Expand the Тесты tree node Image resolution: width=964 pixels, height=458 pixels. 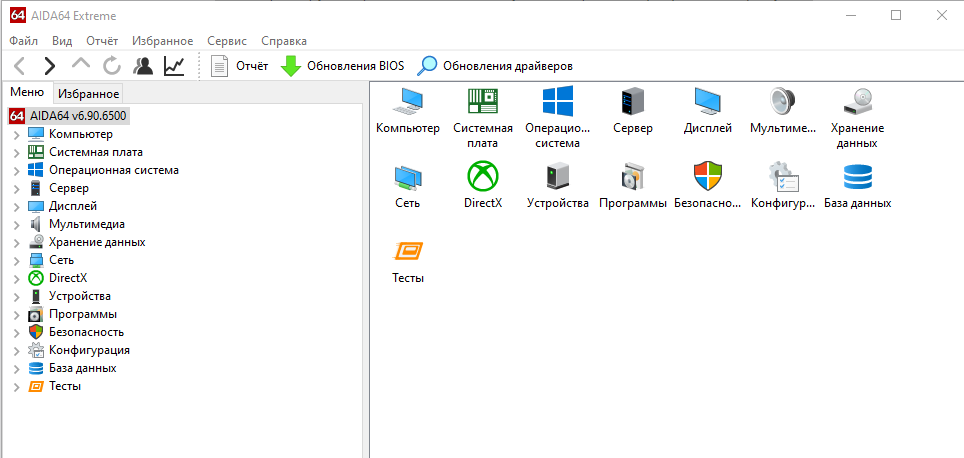click(x=17, y=387)
